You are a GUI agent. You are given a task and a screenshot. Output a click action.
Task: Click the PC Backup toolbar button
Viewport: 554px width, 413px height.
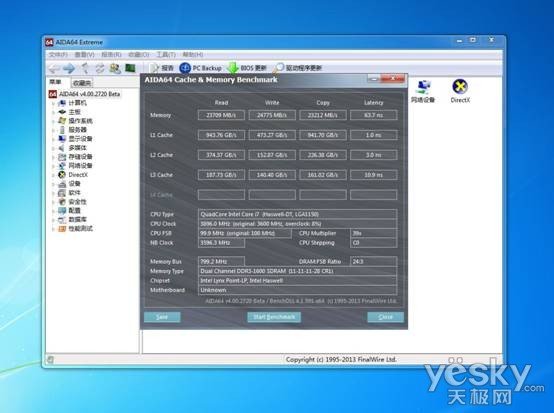(x=200, y=68)
